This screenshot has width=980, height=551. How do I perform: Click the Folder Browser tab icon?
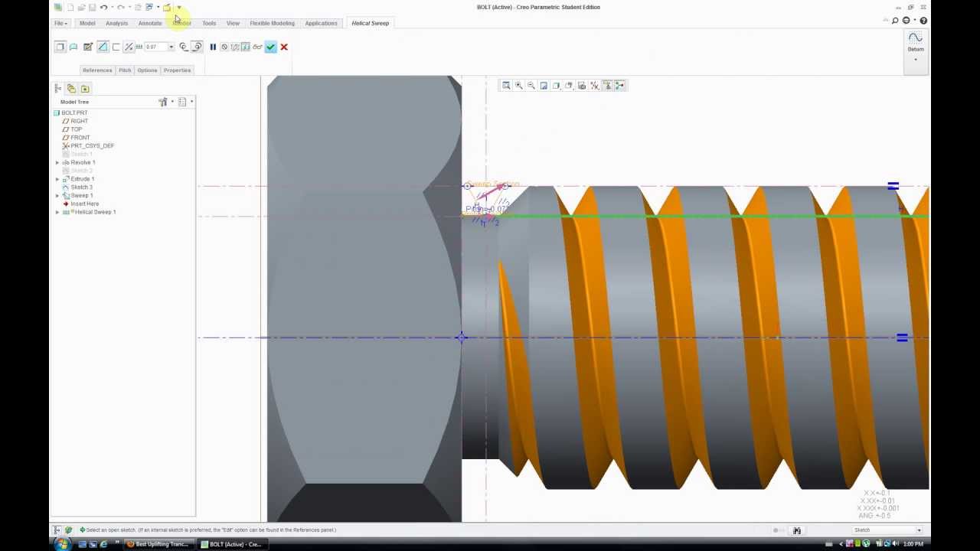[71, 89]
